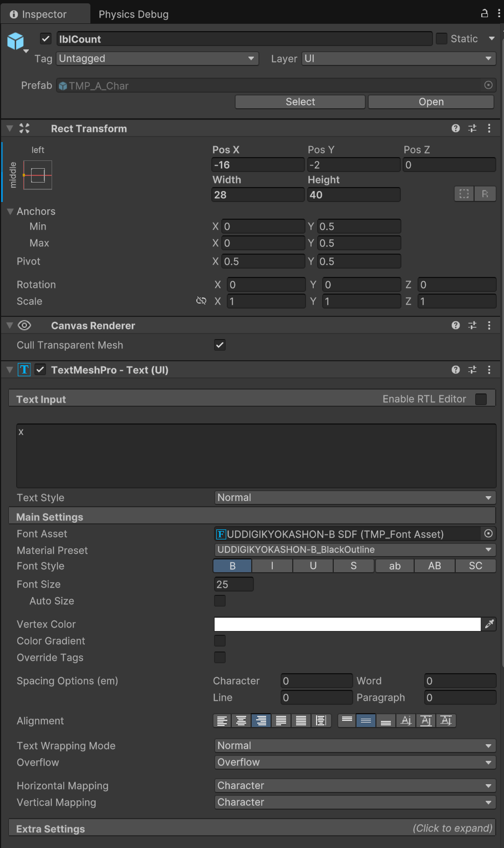
Task: Click the prefab Select button
Action: [x=300, y=102]
